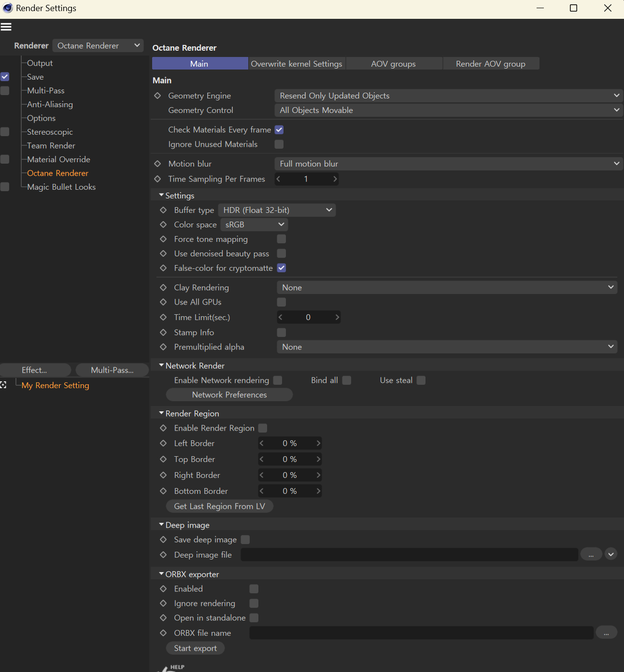This screenshot has height=672, width=624.
Task: Uncheck False-color for cryptomatte
Action: pyautogui.click(x=282, y=268)
